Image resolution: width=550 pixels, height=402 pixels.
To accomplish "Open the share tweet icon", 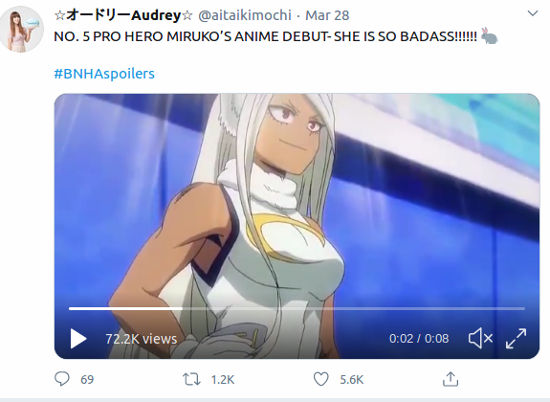I will tap(450, 379).
